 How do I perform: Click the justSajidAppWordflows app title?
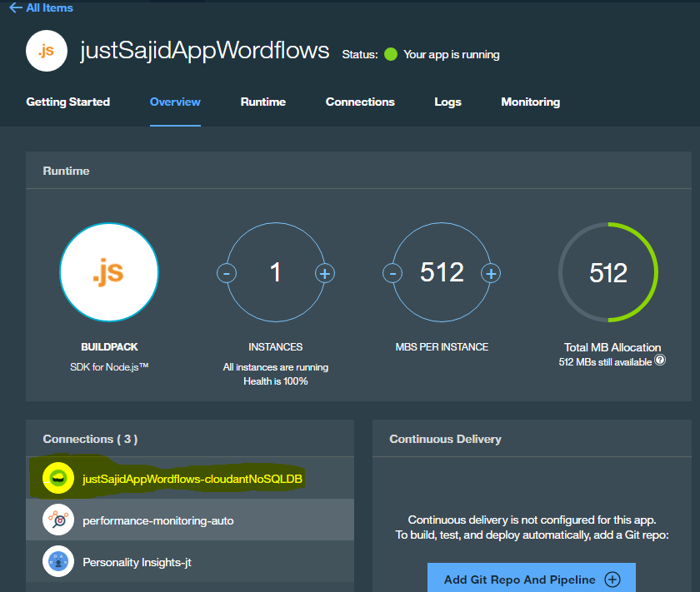[204, 50]
